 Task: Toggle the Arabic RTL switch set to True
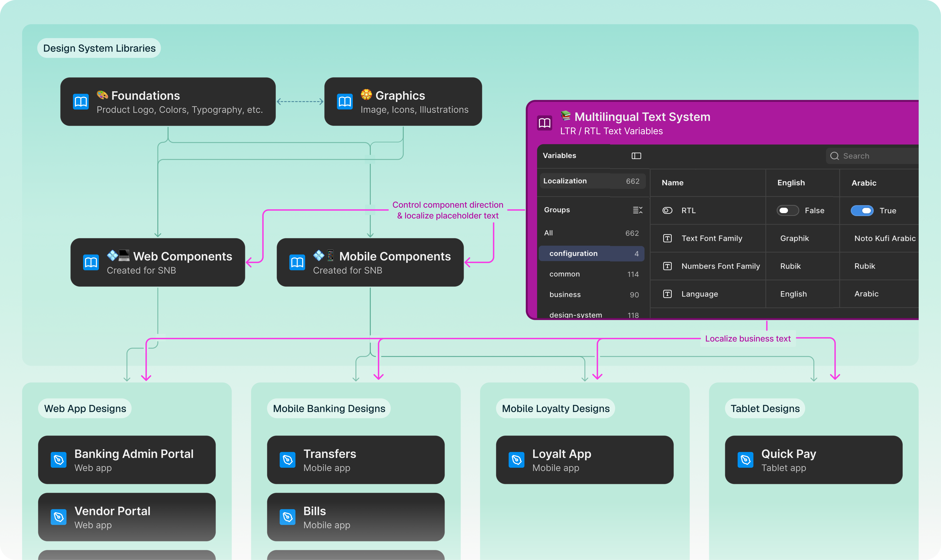click(862, 210)
